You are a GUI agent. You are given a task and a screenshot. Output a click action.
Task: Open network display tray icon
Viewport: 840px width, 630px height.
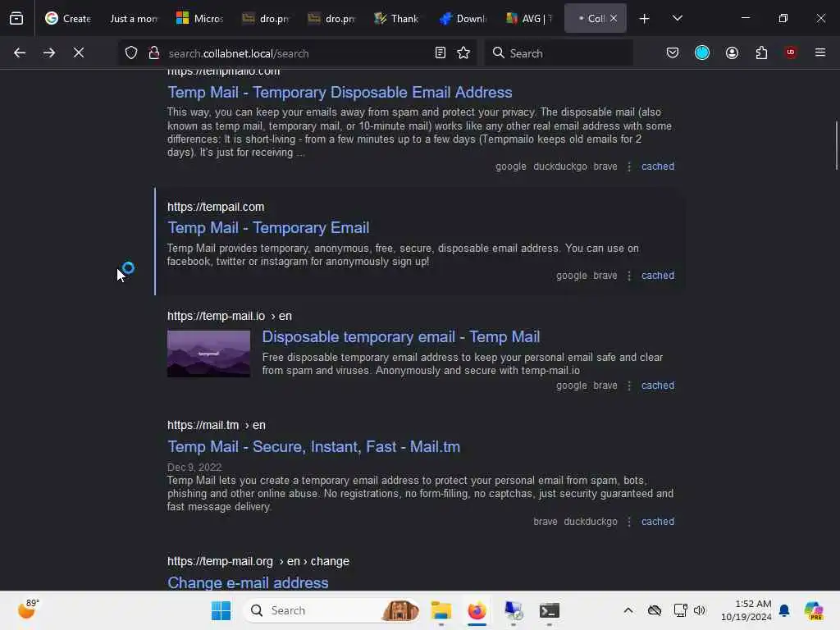[680, 610]
